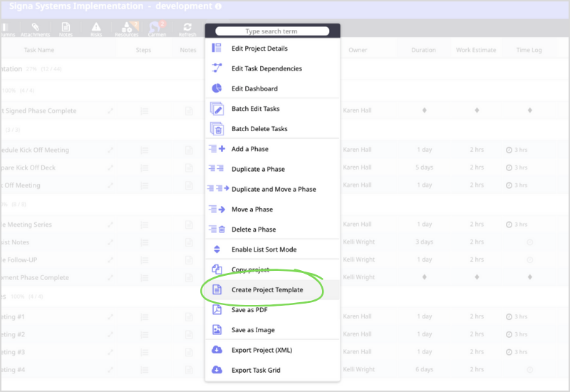
Task: Click the Owner column header
Action: [358, 50]
